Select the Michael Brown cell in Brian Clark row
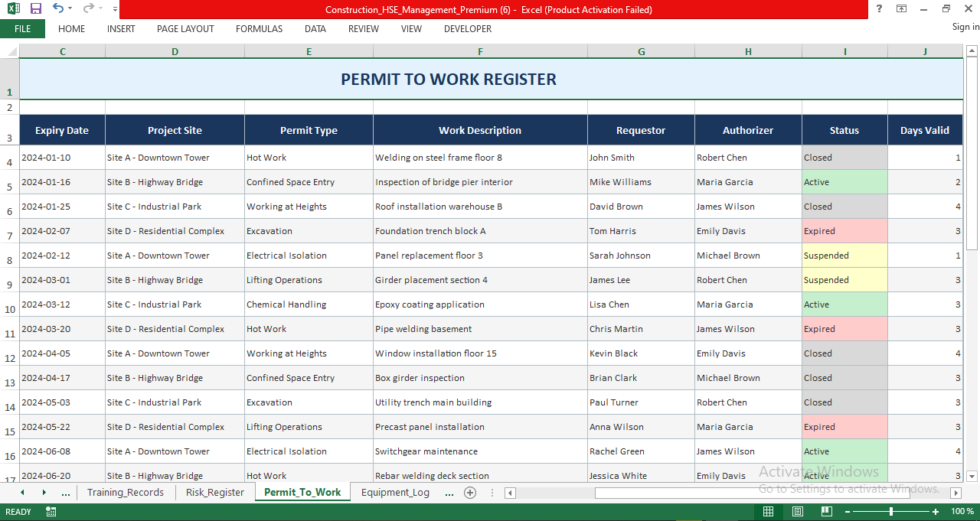Image resolution: width=980 pixels, height=521 pixels. pos(748,378)
